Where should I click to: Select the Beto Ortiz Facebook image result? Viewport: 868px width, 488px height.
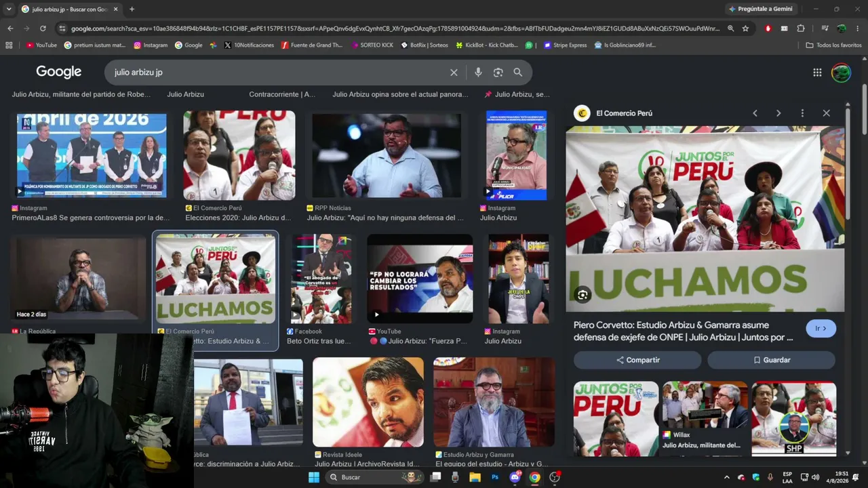pyautogui.click(x=321, y=279)
